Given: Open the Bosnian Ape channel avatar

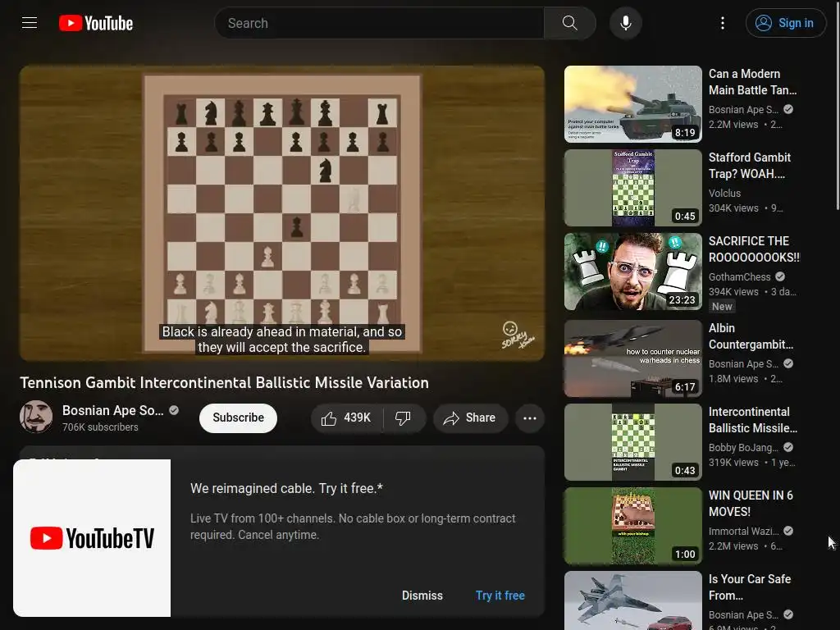Looking at the screenshot, I should click(36, 416).
